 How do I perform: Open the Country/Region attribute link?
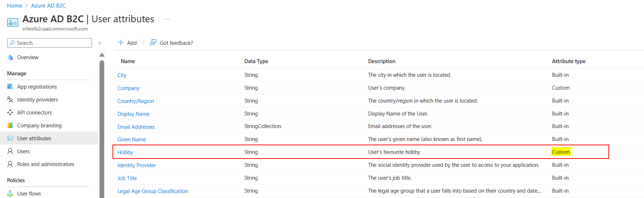click(x=135, y=101)
